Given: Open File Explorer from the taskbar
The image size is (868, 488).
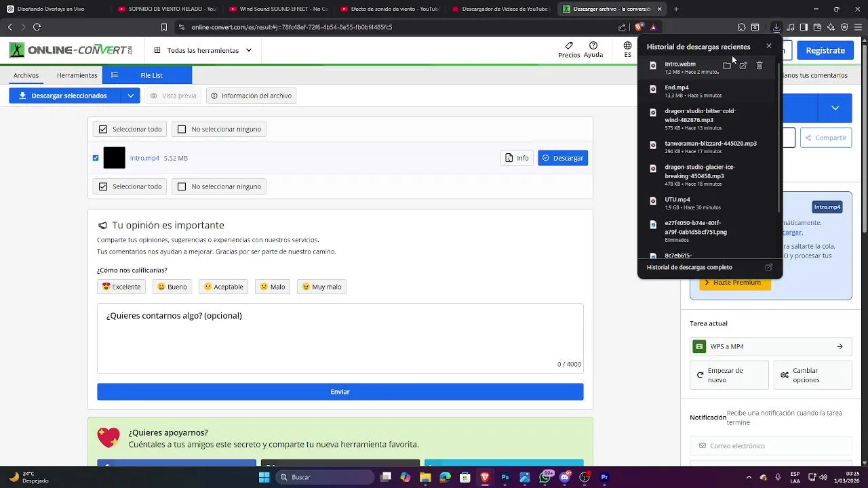Looking at the screenshot, I should 425,477.
